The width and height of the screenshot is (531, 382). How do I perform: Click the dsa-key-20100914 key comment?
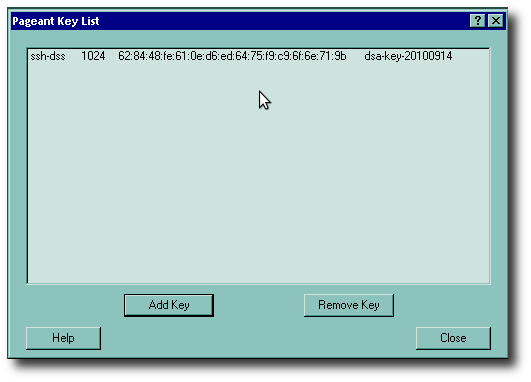[x=408, y=56]
